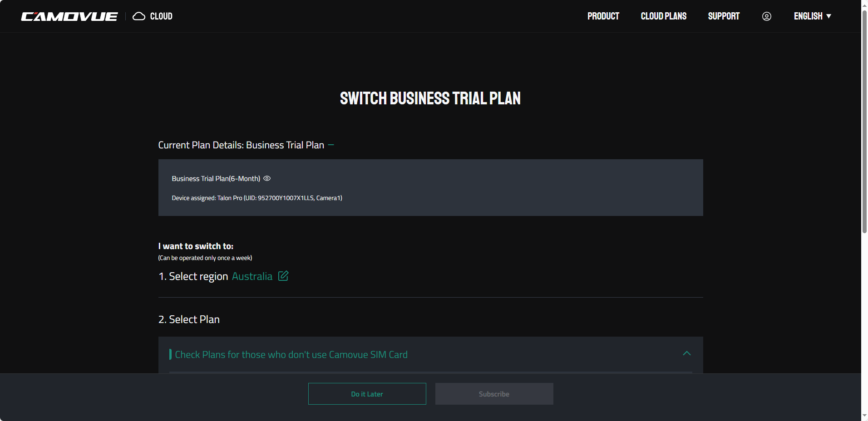Click the Camovue logo

coord(69,16)
